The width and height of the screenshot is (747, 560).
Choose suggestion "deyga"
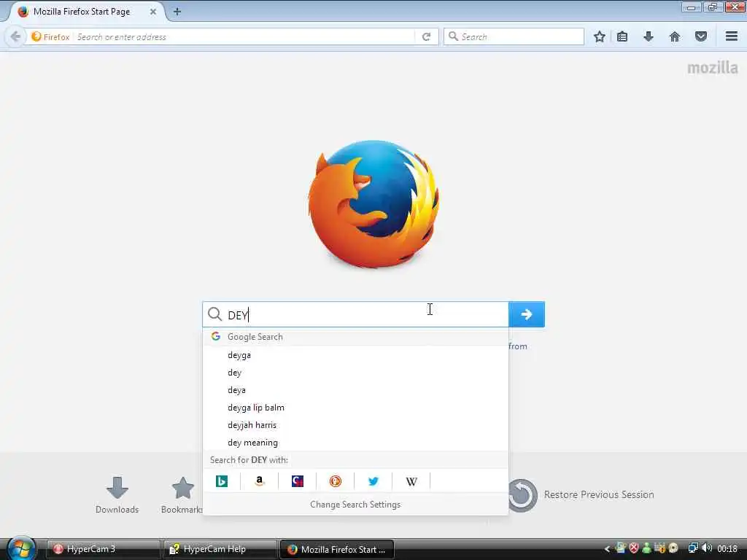(355, 355)
